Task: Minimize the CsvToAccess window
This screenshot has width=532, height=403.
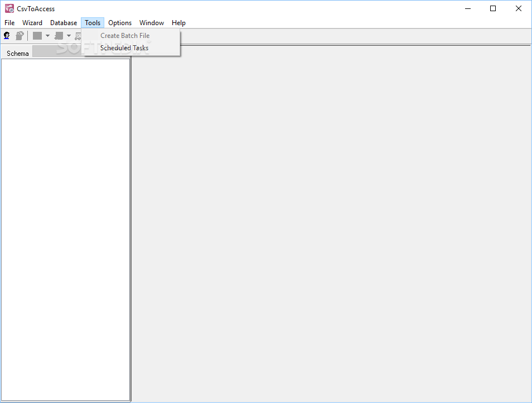Action: [468, 8]
